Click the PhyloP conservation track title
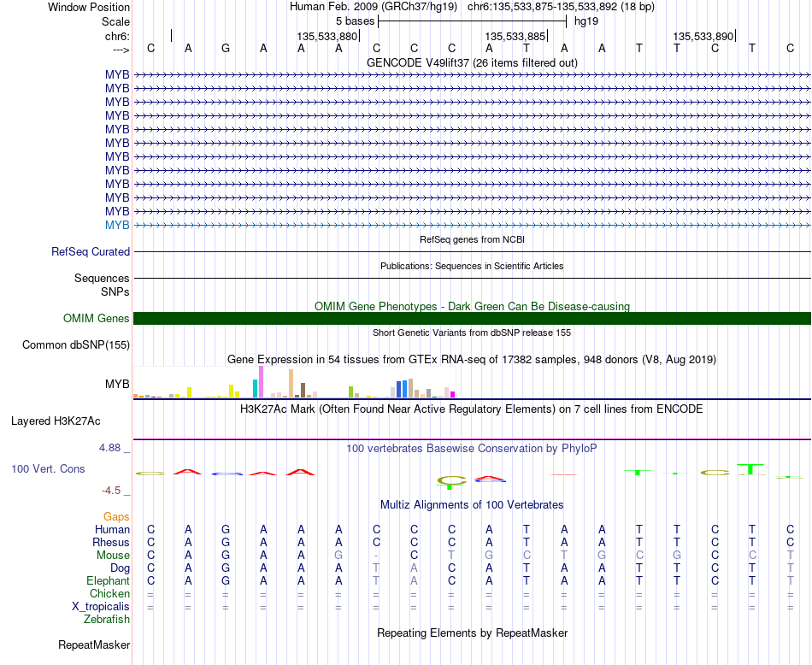The image size is (812, 665). coord(471,449)
